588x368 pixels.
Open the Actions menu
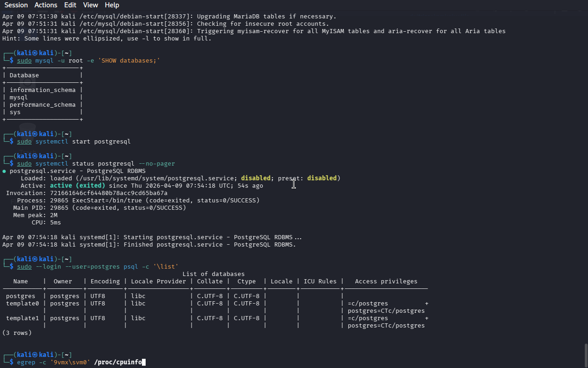[x=46, y=5]
